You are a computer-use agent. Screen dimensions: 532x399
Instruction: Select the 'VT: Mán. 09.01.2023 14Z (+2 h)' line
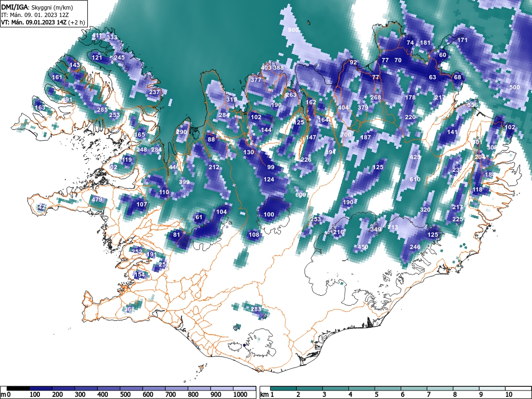43,22
